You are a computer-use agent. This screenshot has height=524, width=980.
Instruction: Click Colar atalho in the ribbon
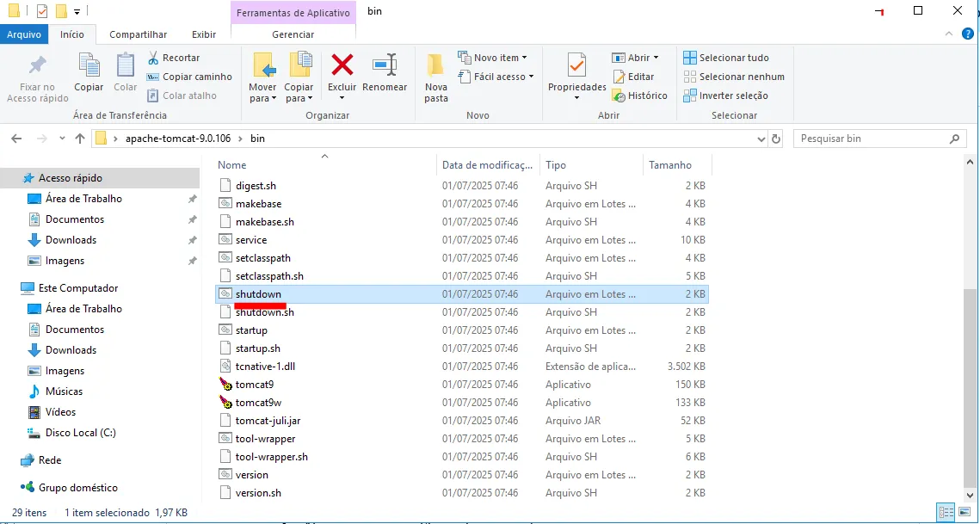182,96
